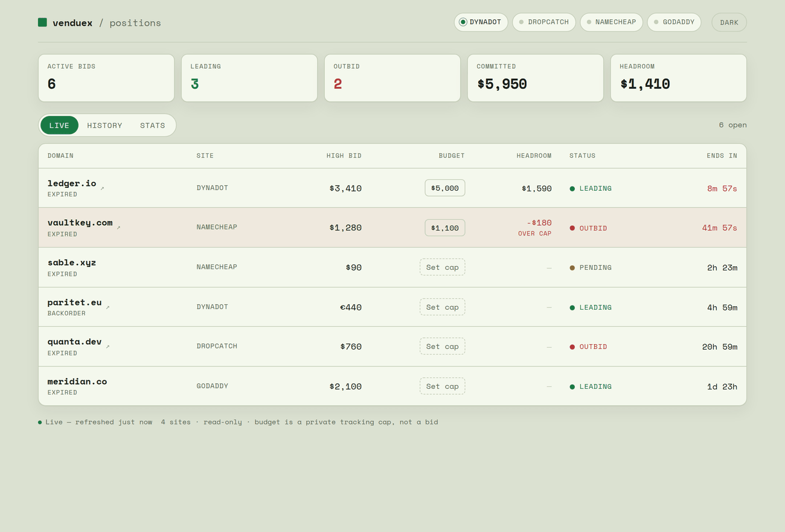Toggle the DYNADOT site filter chip
Screen dimensions: 785x532
[x=481, y=22]
